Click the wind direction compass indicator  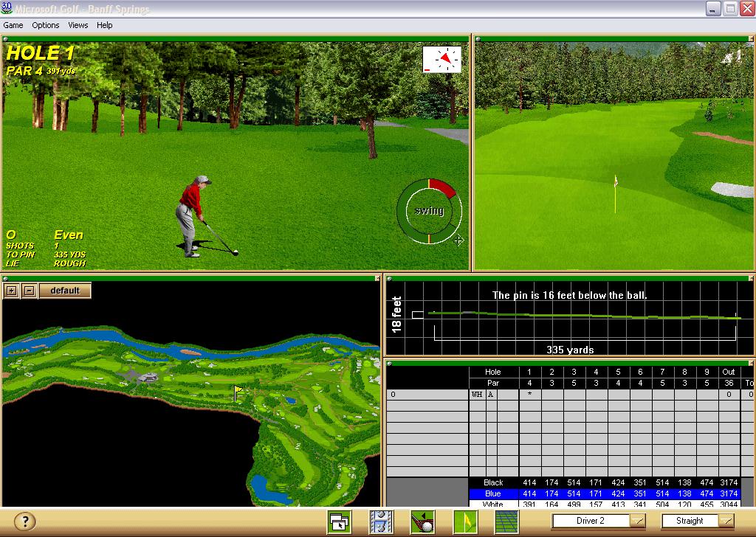pos(441,59)
